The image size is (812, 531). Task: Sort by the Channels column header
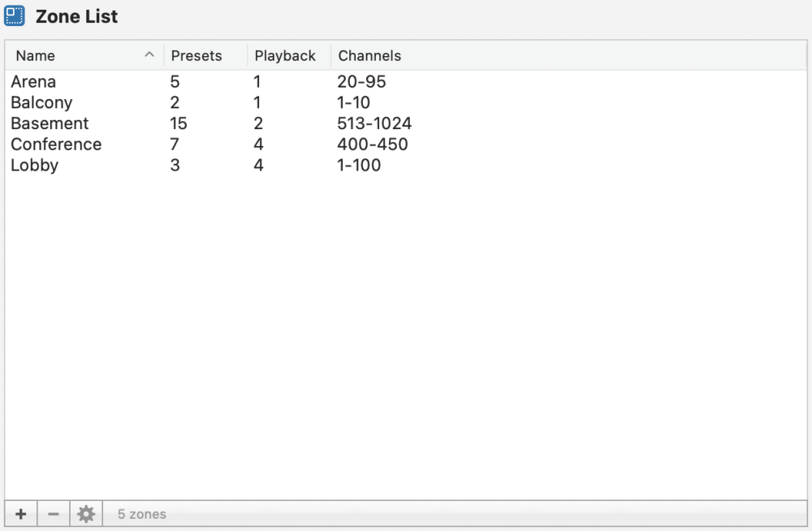(x=369, y=56)
